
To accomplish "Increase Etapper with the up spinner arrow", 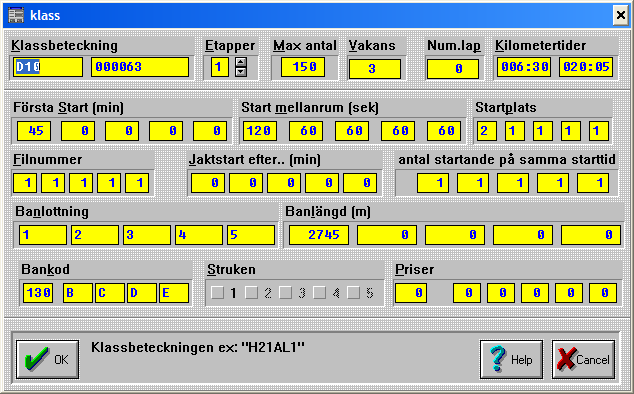I will 241,62.
